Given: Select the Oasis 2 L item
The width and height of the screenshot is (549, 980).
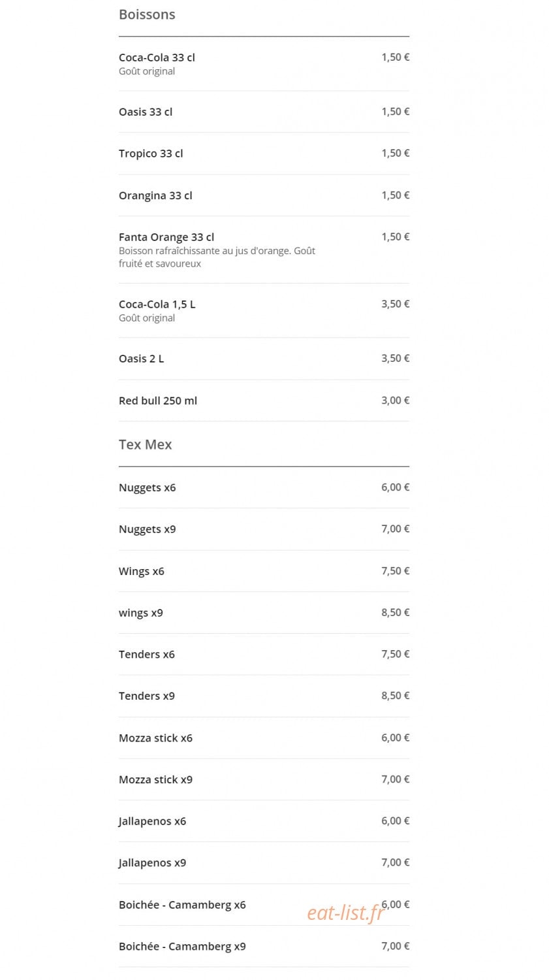Looking at the screenshot, I should pyautogui.click(x=264, y=359).
